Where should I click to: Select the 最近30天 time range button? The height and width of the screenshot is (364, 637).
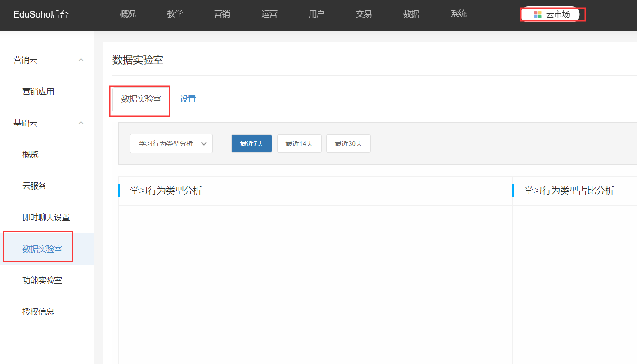coord(348,144)
